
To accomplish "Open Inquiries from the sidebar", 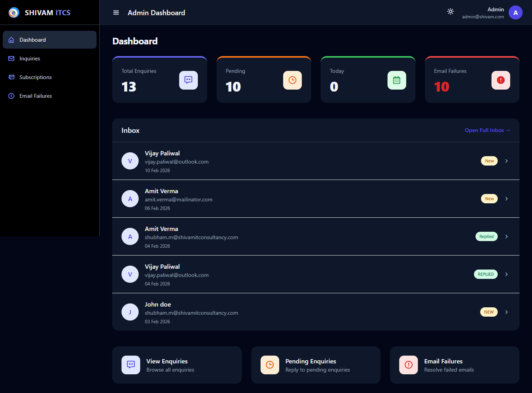I will (x=30, y=59).
